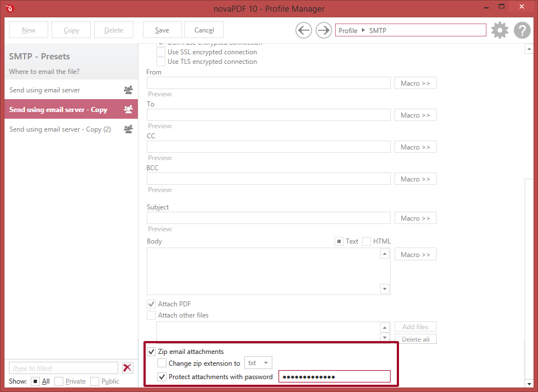Select 'Send using email server' preset
Image resolution: width=538 pixels, height=392 pixels.
(71, 90)
